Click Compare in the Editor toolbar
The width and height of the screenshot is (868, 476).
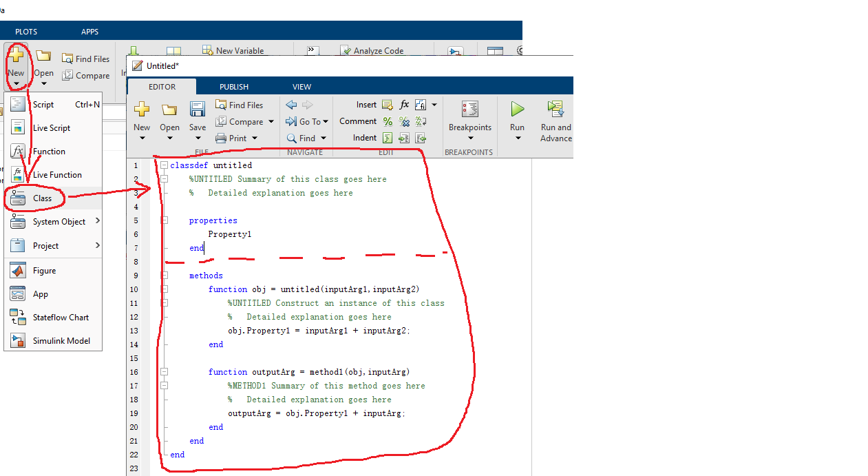pyautogui.click(x=239, y=121)
